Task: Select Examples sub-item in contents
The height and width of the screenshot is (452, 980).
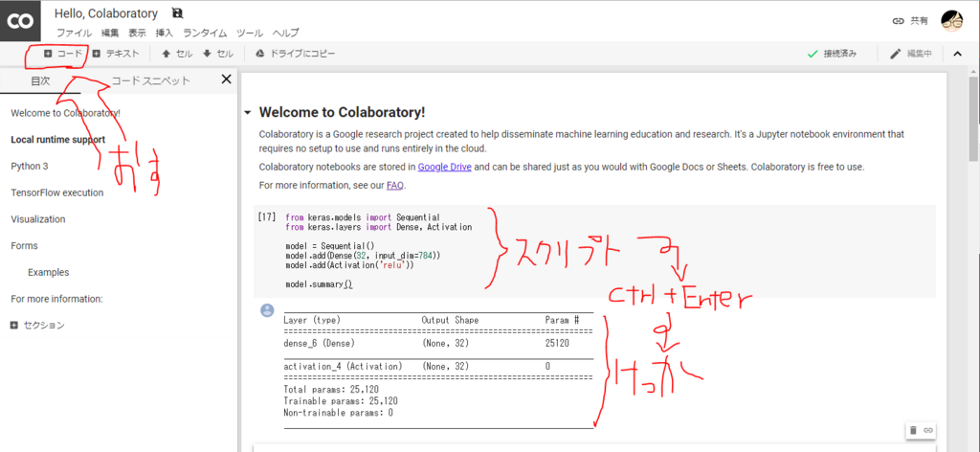Action: click(49, 273)
